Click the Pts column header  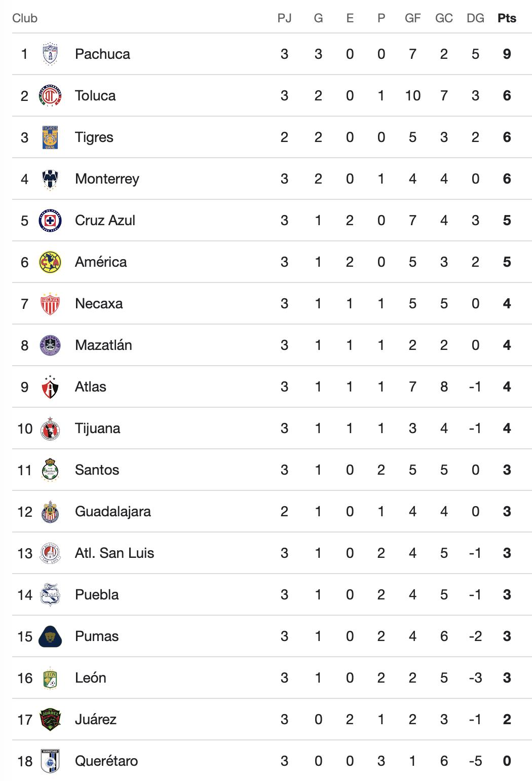[x=507, y=18]
